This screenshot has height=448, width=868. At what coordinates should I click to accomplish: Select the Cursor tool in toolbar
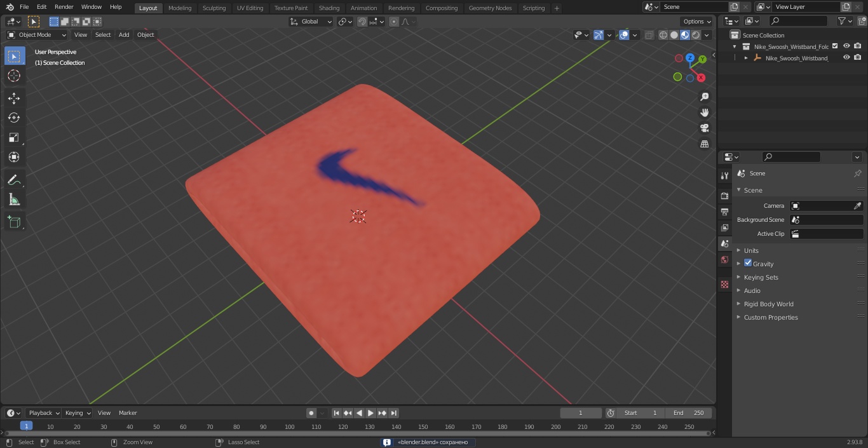click(14, 76)
